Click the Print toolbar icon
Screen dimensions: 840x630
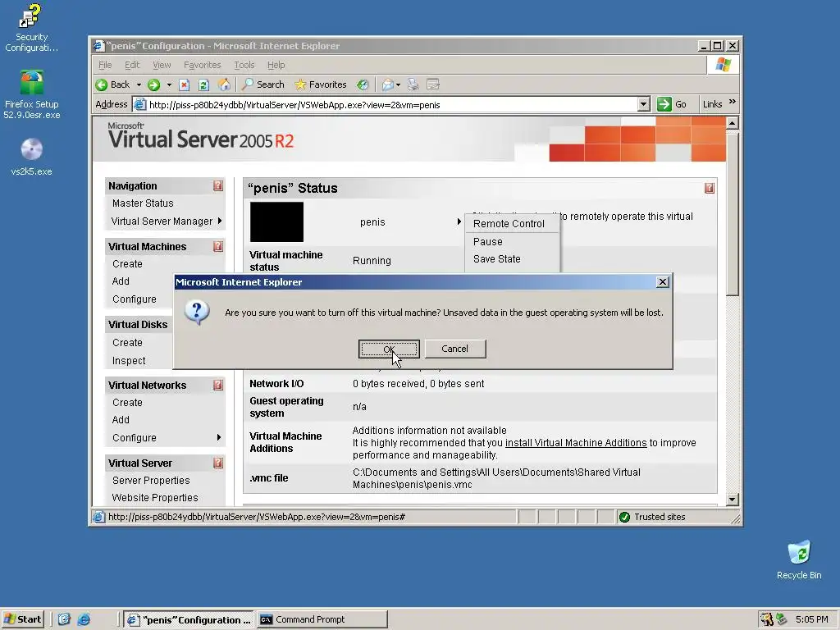coord(413,84)
